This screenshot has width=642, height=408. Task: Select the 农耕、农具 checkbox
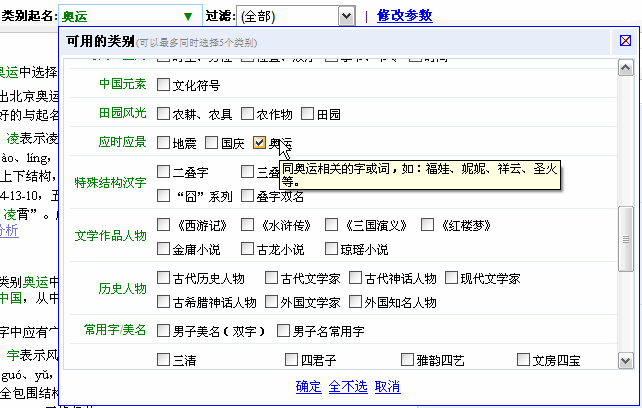click(163, 114)
